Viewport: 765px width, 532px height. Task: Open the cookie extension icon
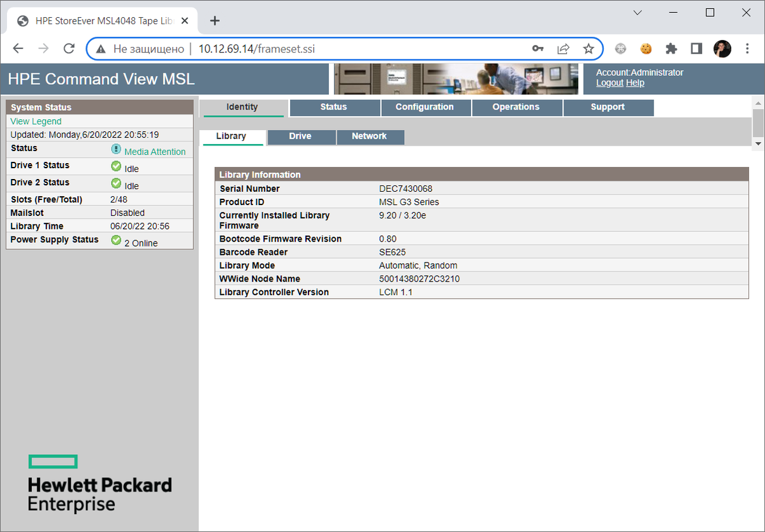646,48
